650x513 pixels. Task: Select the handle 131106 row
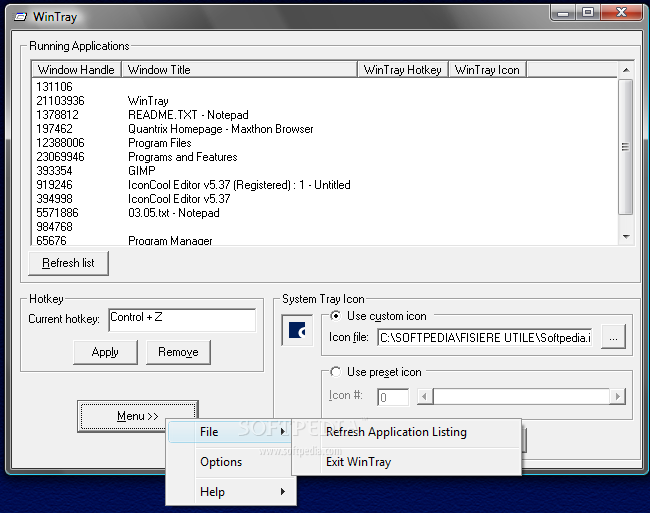324,87
